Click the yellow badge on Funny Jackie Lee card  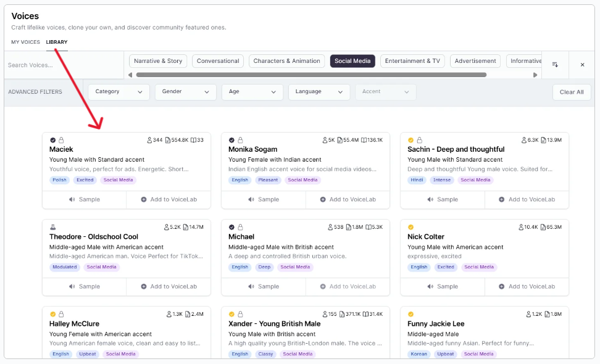[x=410, y=314]
